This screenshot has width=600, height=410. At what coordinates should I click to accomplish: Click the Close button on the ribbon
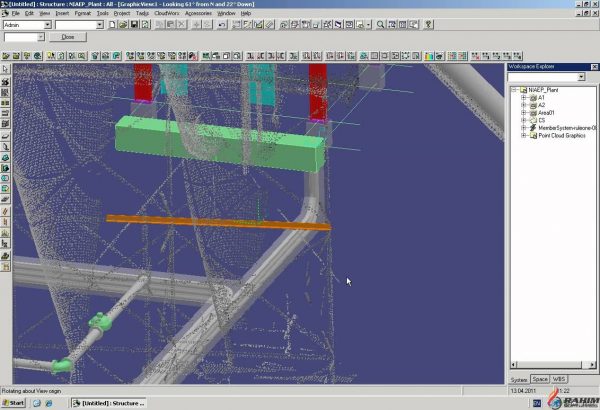(68, 37)
